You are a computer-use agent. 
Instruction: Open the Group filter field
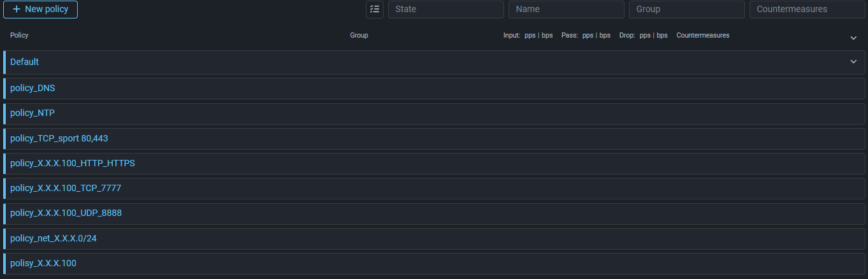(x=686, y=10)
